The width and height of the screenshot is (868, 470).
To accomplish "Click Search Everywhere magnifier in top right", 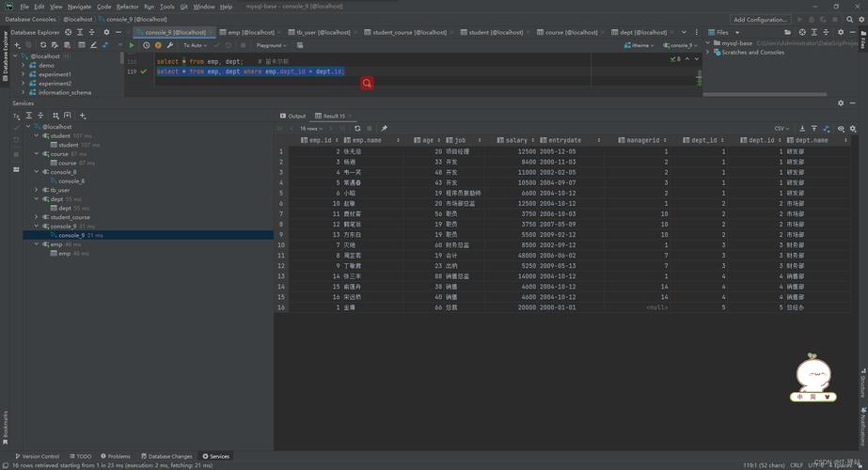I will pyautogui.click(x=850, y=20).
